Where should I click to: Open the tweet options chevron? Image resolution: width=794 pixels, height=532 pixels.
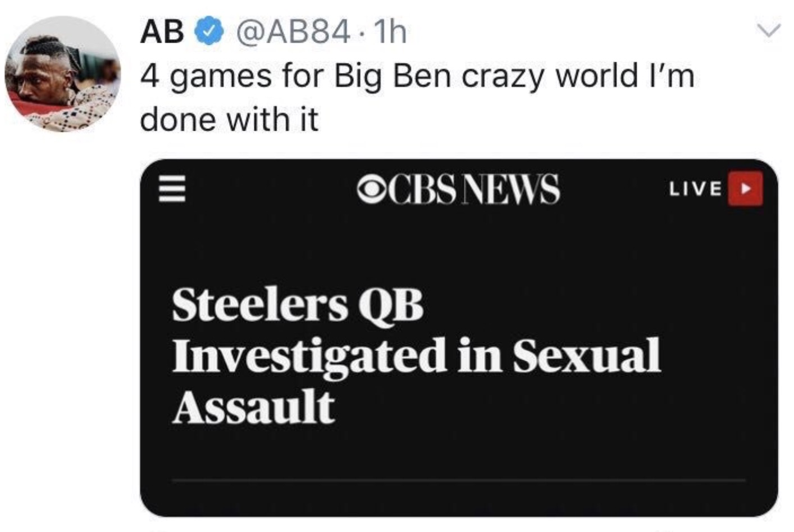(x=769, y=30)
